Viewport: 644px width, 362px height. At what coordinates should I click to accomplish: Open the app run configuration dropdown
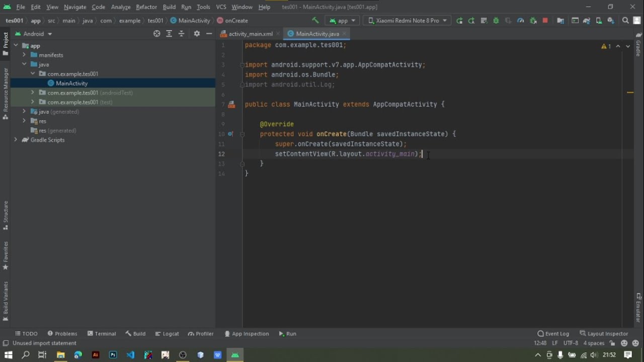click(343, 21)
